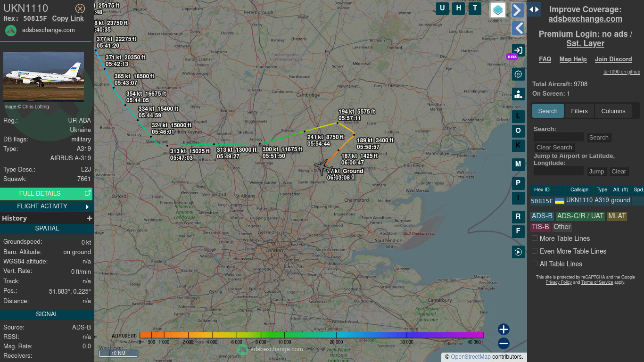Toggle the I map option button
The height and width of the screenshot is (362, 644).
(518, 197)
